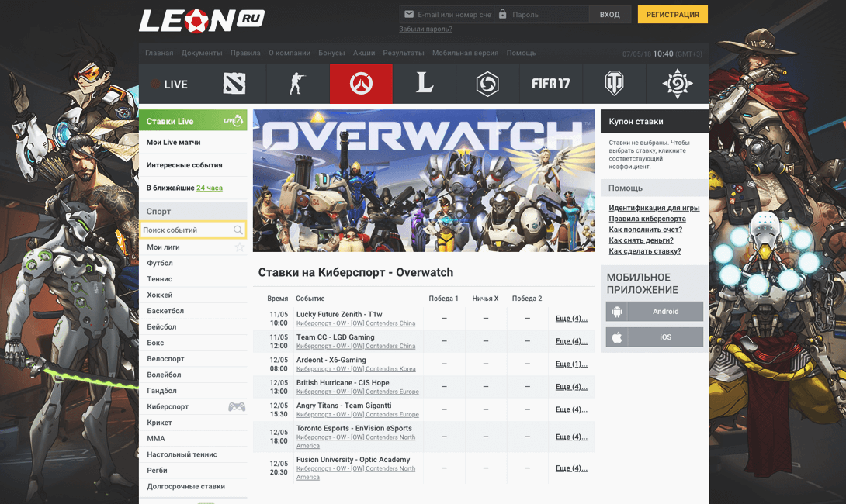The height and width of the screenshot is (504, 846).
Task: Expand Еще (4) for Toronto Esports match
Action: pos(571,437)
